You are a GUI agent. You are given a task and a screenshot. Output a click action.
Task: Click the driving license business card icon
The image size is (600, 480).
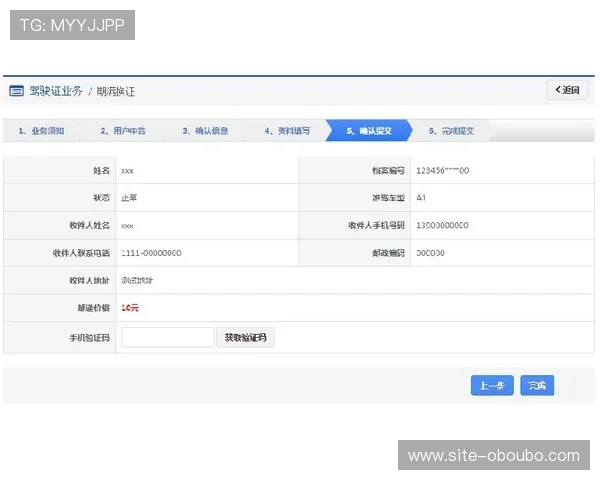[16, 91]
